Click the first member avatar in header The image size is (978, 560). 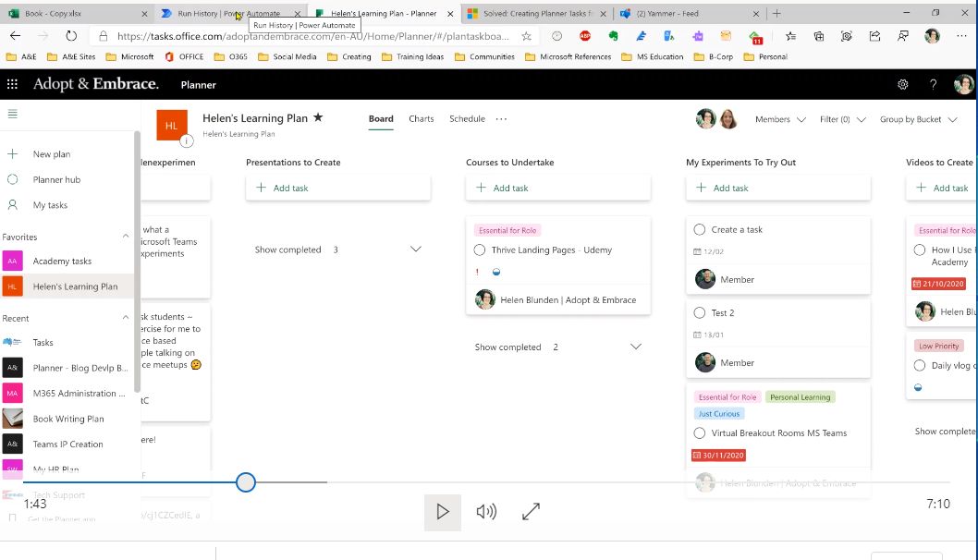tap(706, 118)
